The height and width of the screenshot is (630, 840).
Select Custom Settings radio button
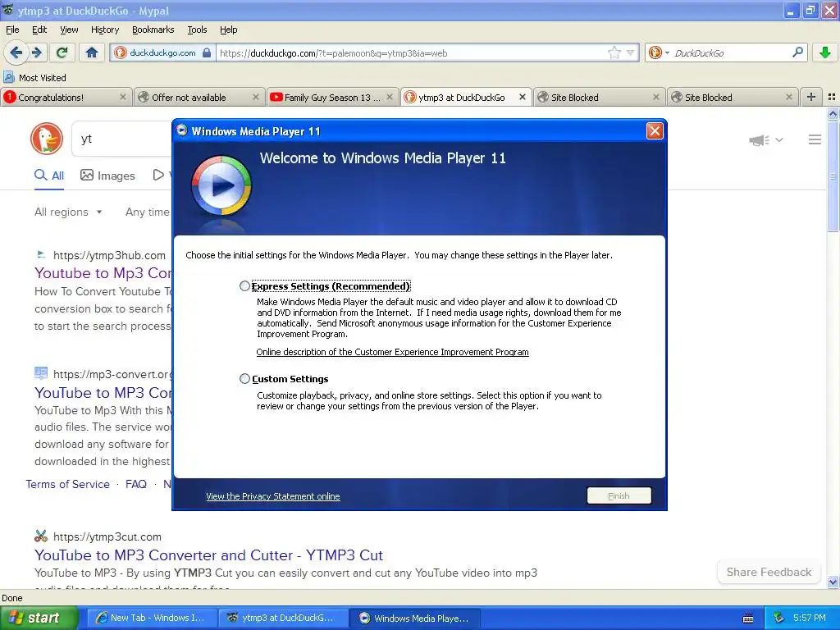(244, 379)
